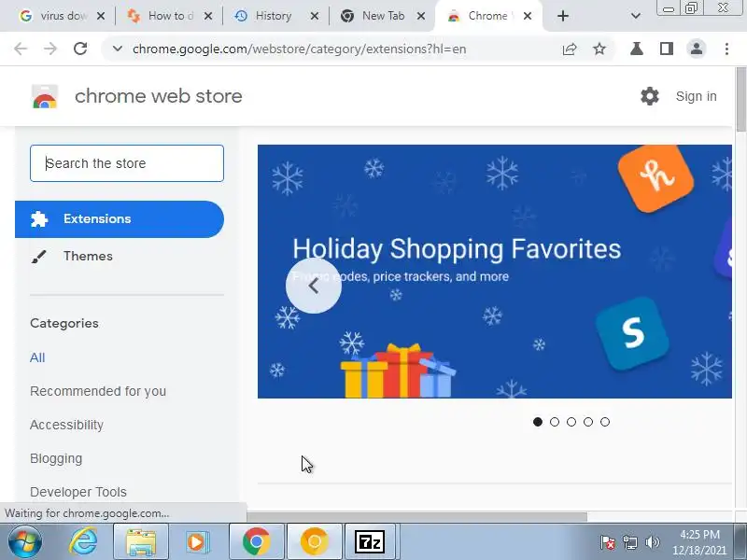The width and height of the screenshot is (747, 560).
Task: Select the third carousel dot
Action: point(571,422)
